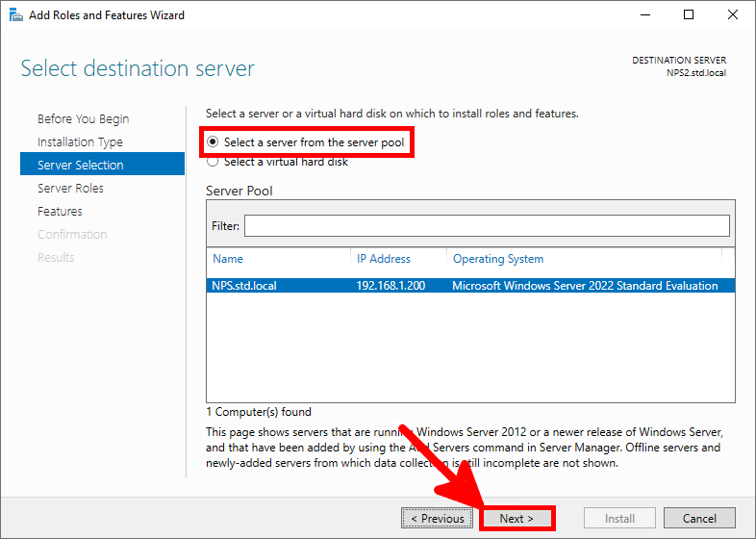Image resolution: width=756 pixels, height=539 pixels.
Task: Go to the Before You Begin step
Action: [83, 119]
